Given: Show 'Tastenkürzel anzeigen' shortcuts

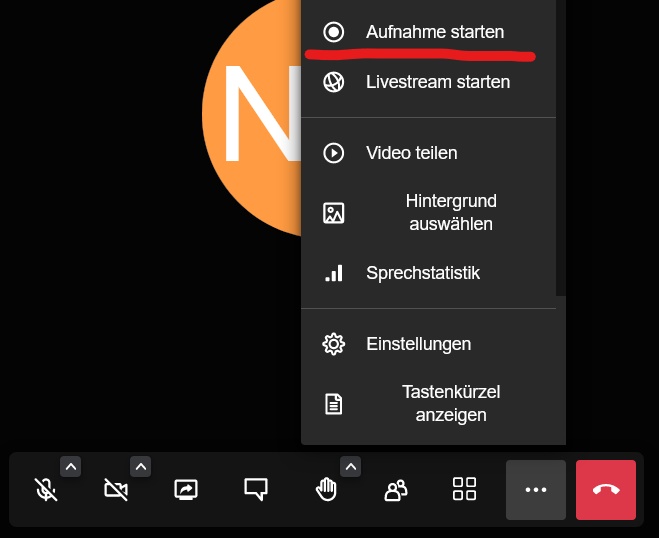Looking at the screenshot, I should 450,403.
